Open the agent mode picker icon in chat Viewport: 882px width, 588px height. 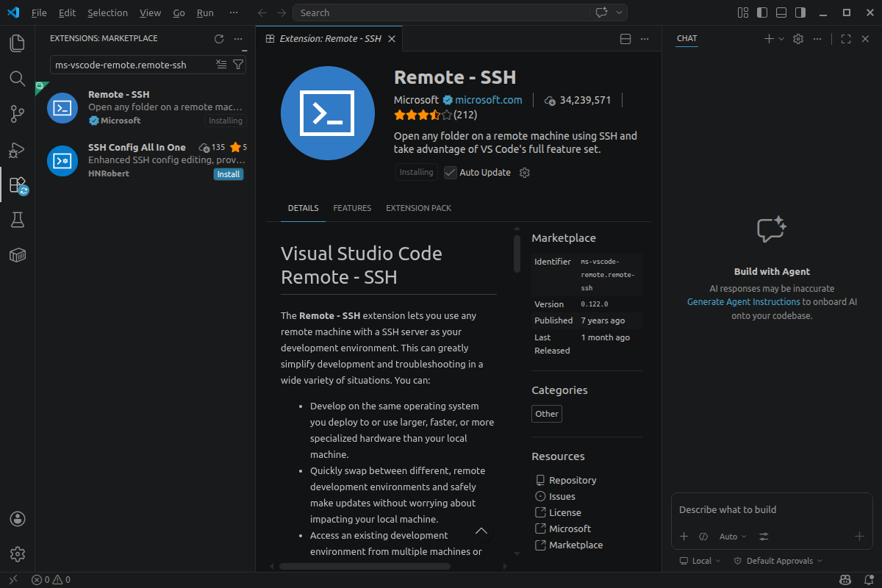[703, 537]
